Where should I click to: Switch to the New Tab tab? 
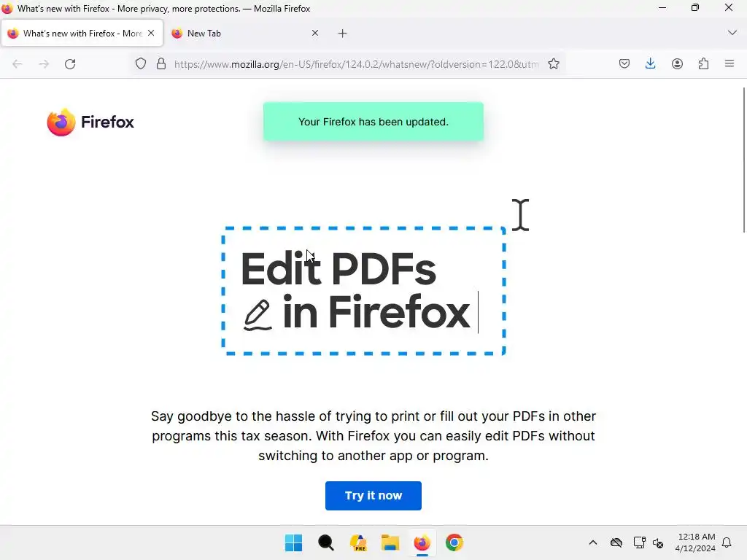pos(245,34)
